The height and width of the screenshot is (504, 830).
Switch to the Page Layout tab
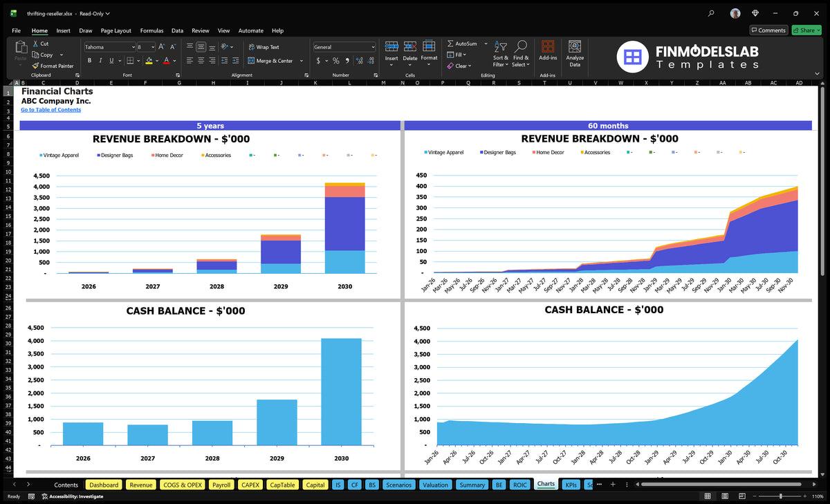116,30
